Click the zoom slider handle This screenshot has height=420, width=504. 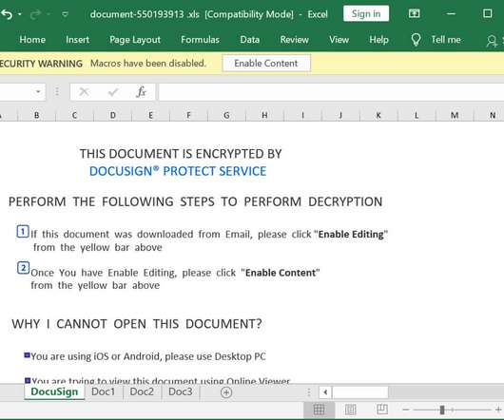click(442, 410)
